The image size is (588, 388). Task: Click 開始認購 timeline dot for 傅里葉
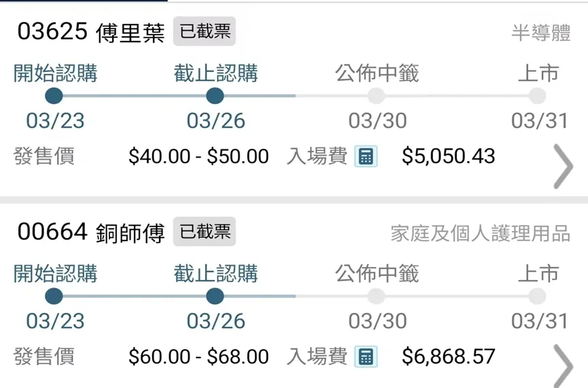(54, 96)
